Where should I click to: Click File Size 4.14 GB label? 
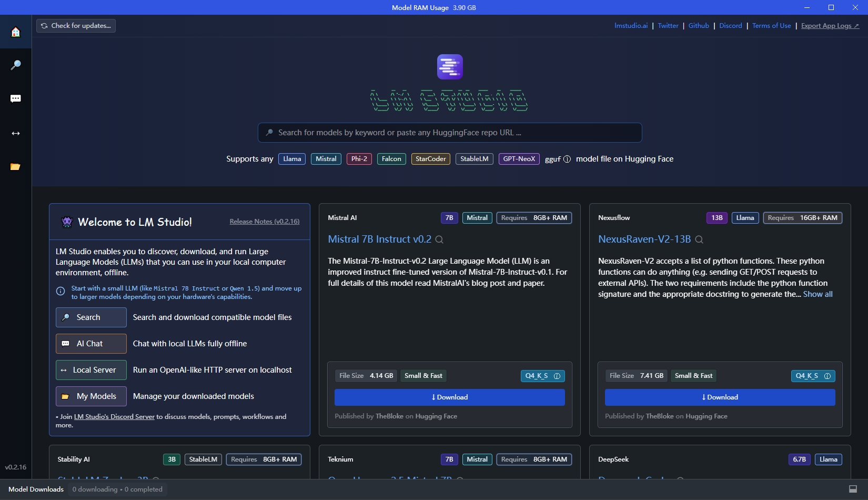pyautogui.click(x=366, y=376)
